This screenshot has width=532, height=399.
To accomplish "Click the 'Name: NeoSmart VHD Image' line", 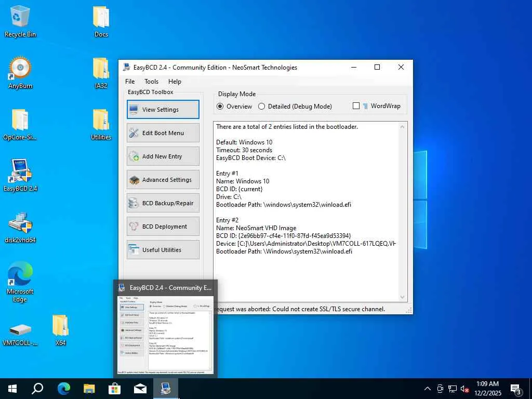I will point(256,228).
